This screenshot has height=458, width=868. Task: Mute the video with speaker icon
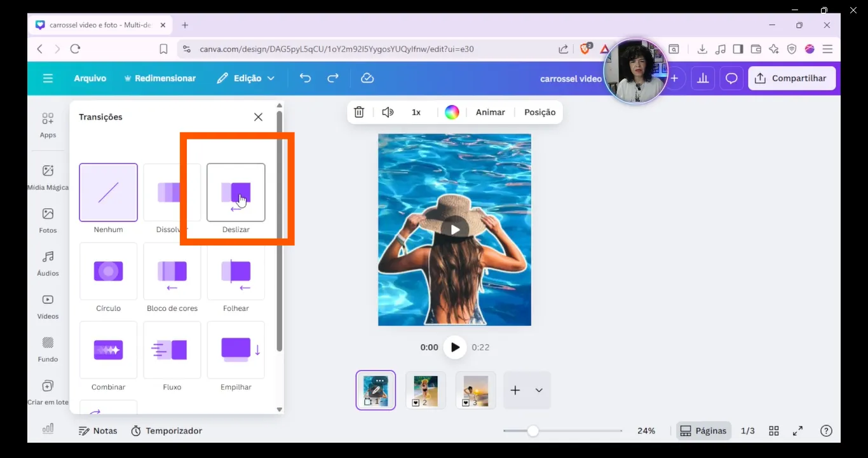(388, 112)
